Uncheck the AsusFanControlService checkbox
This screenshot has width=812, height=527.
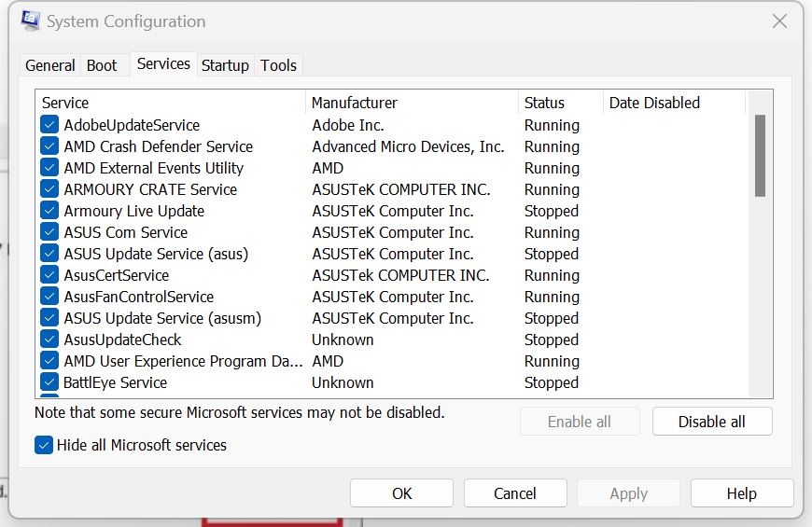(49, 297)
